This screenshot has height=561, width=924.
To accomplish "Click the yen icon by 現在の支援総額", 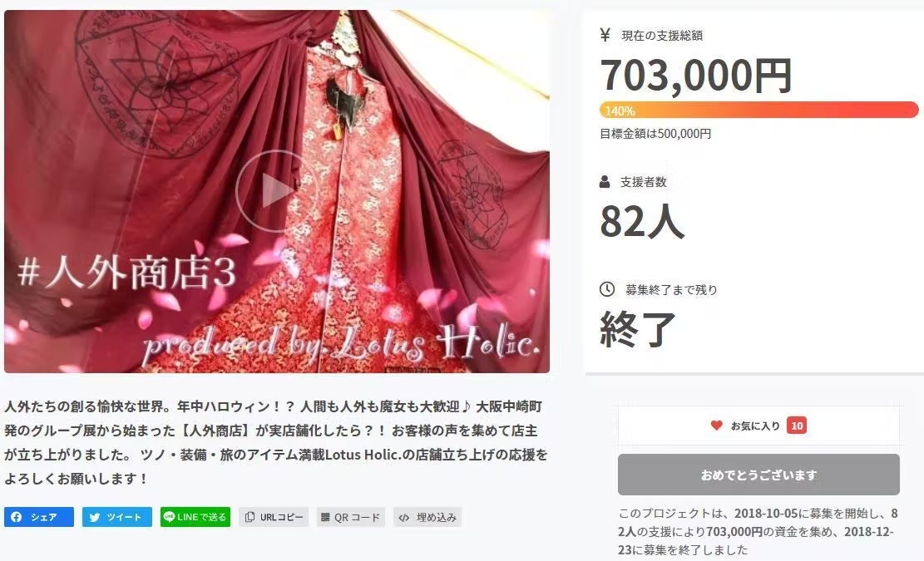I will tap(605, 35).
